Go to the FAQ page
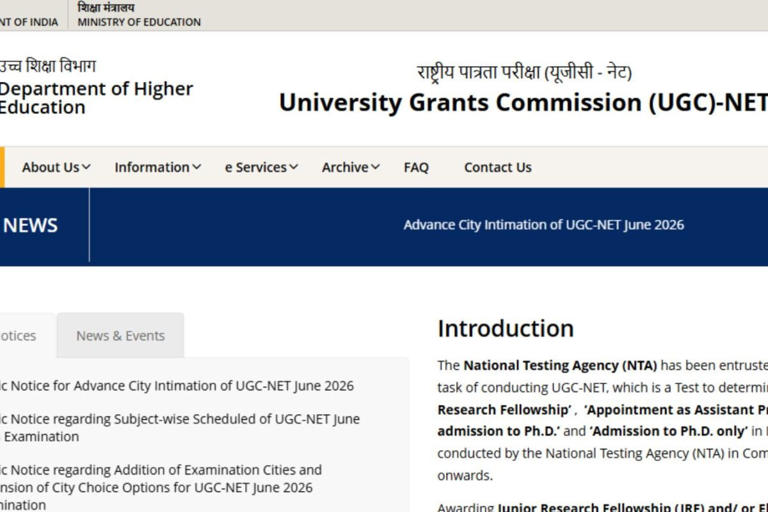Image resolution: width=768 pixels, height=512 pixels. 416,168
